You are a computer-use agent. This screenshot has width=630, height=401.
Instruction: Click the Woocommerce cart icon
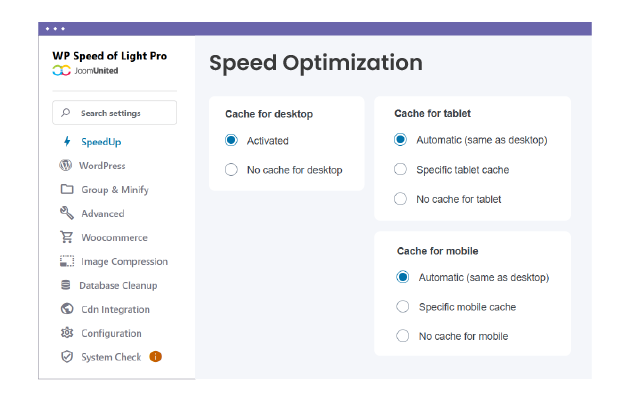(67, 238)
